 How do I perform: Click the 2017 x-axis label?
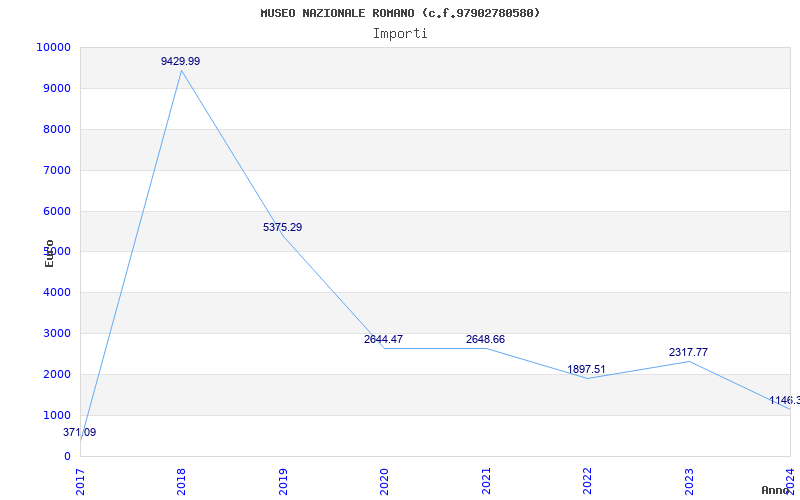80,481
